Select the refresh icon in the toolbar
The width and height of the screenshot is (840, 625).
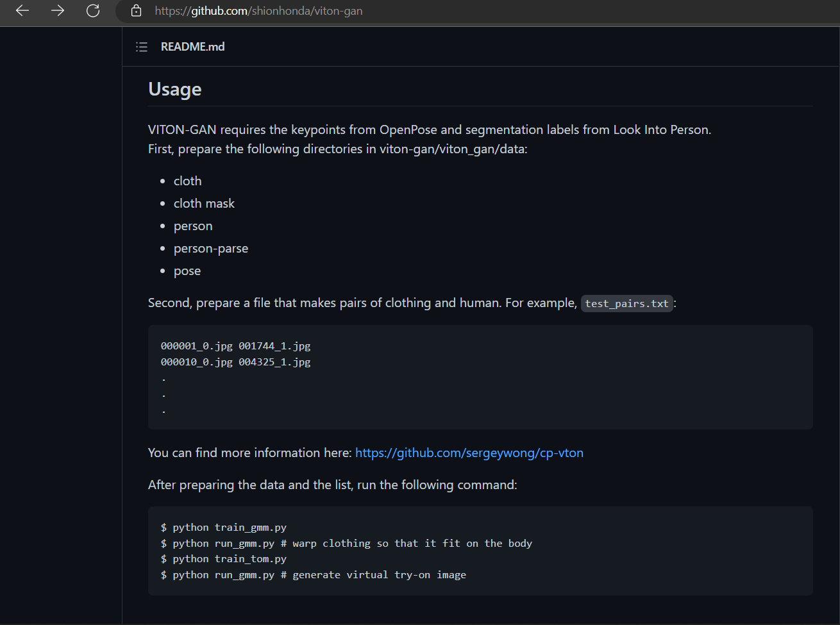pos(92,10)
